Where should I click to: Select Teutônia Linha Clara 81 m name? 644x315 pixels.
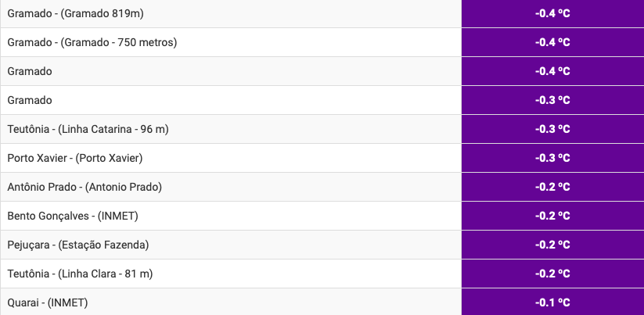(80, 274)
